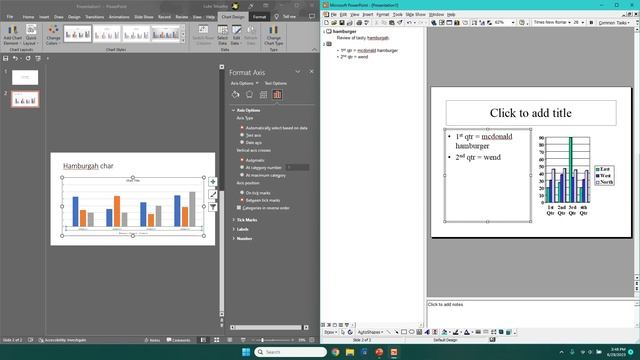
Task: Click Format Axis horizontal scrollbar
Action: 269,327
